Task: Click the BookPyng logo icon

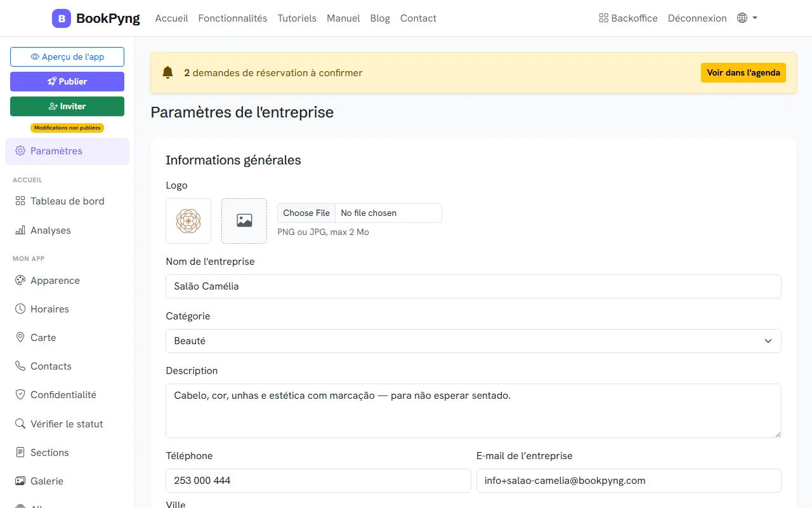Action: click(62, 18)
